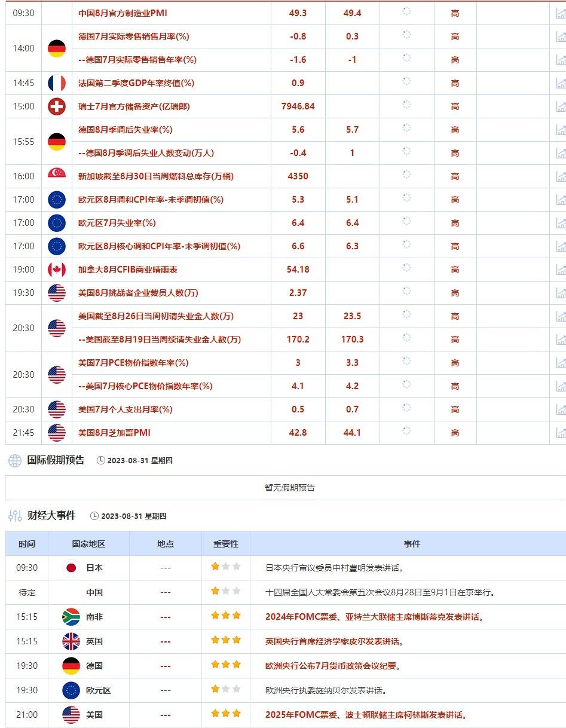The width and height of the screenshot is (566, 728).
Task: Click the German flag next to 德国7月实际零售销售月率
Action: [56, 48]
